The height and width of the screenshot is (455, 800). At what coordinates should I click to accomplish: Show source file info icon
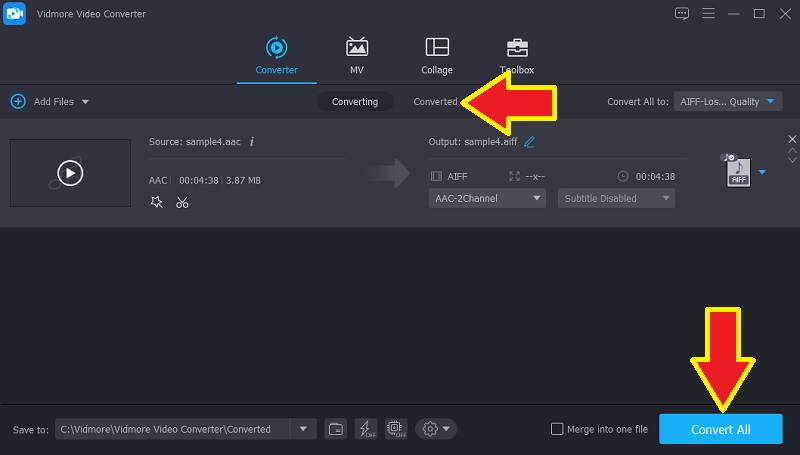tap(252, 142)
